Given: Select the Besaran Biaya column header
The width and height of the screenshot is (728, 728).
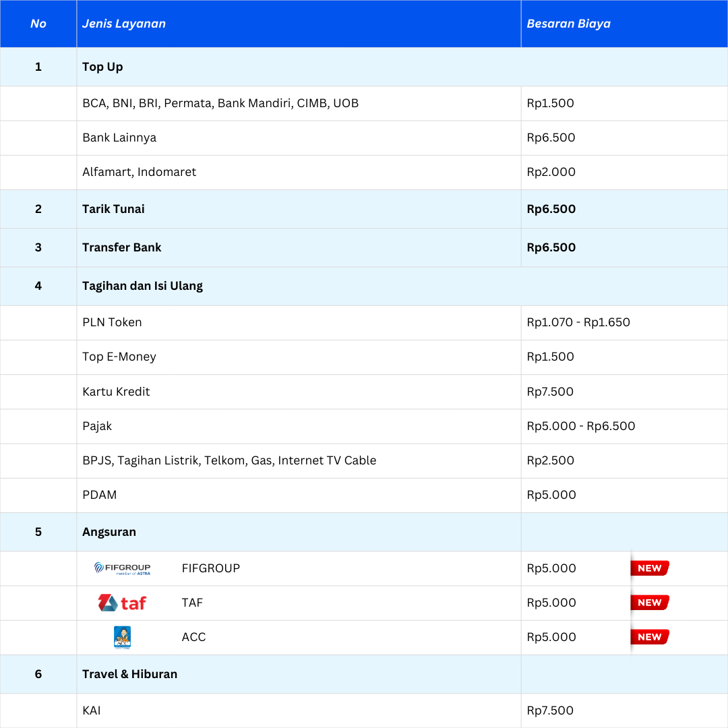Looking at the screenshot, I should coord(568,24).
